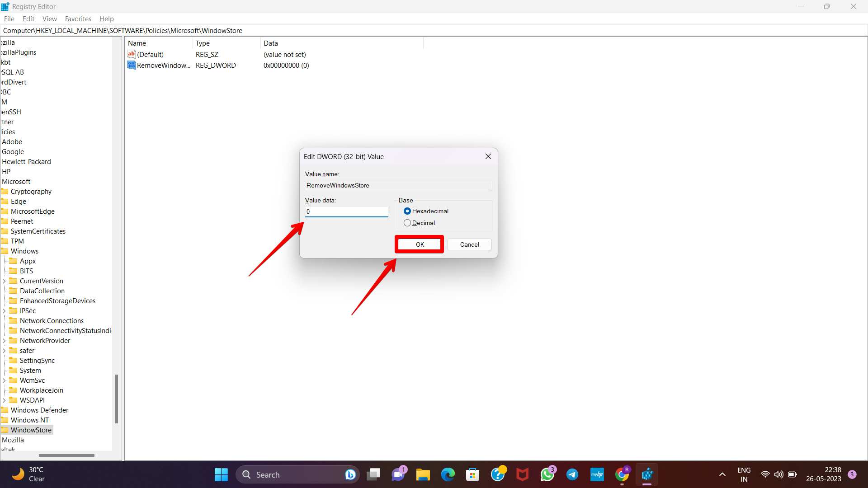Select the EnhancedStorageDevices key
This screenshot has width=868, height=488.
pyautogui.click(x=57, y=301)
